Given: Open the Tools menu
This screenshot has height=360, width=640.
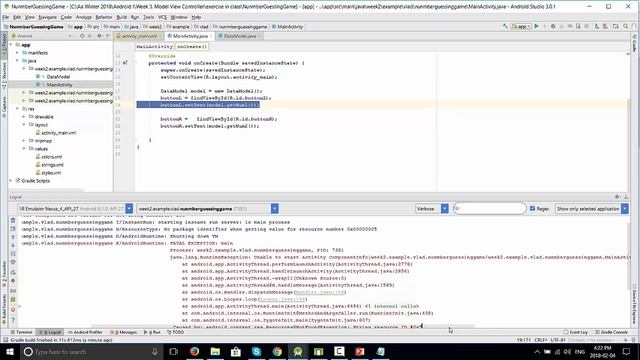Looking at the screenshot, I should (149, 17).
